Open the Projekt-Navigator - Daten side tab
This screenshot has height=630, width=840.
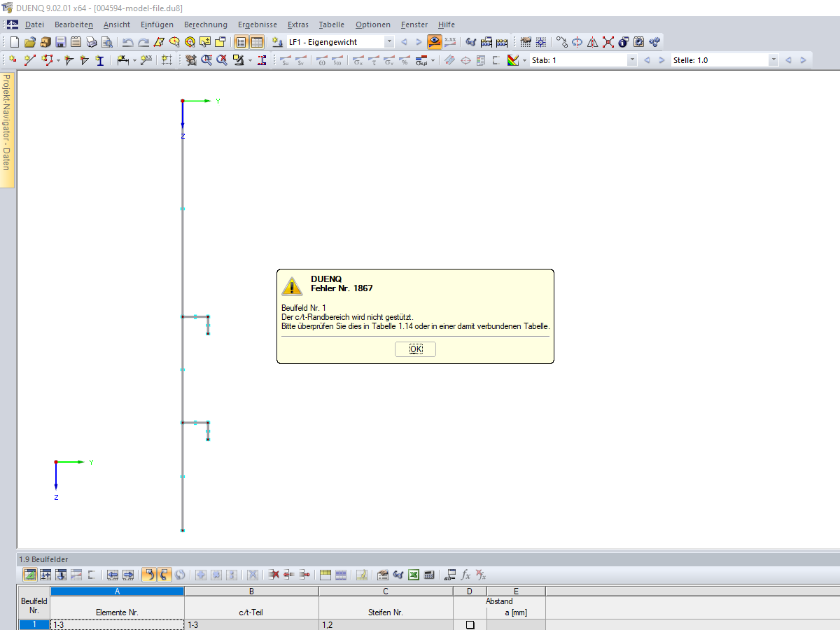tap(7, 129)
